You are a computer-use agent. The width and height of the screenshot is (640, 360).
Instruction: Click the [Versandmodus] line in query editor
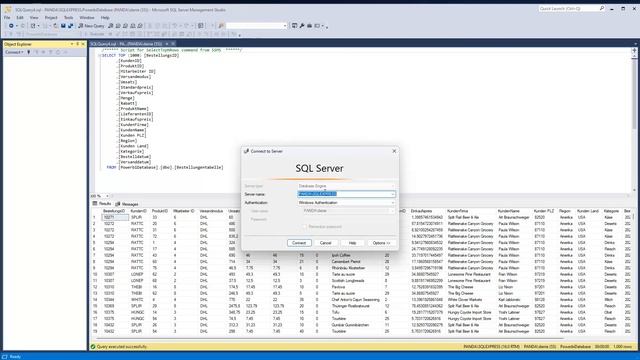click(135, 77)
